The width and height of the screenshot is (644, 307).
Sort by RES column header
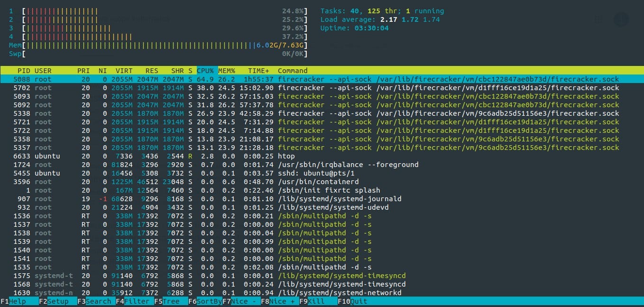152,71
